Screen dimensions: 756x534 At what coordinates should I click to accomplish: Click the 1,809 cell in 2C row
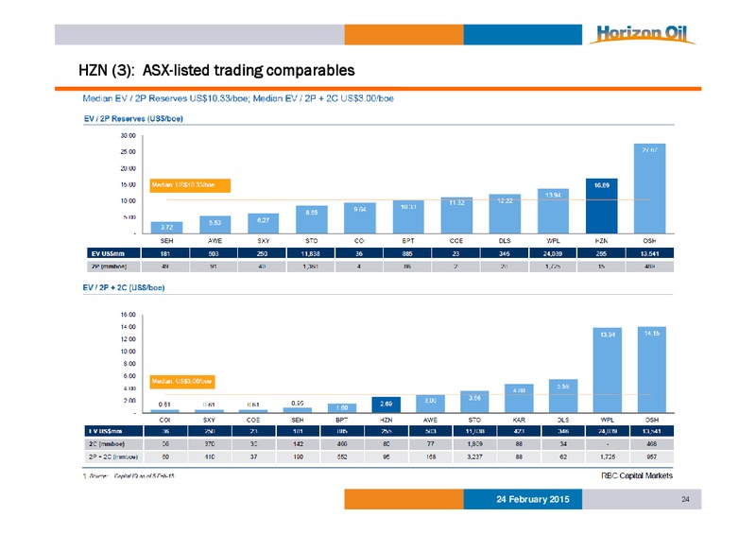[x=474, y=444]
